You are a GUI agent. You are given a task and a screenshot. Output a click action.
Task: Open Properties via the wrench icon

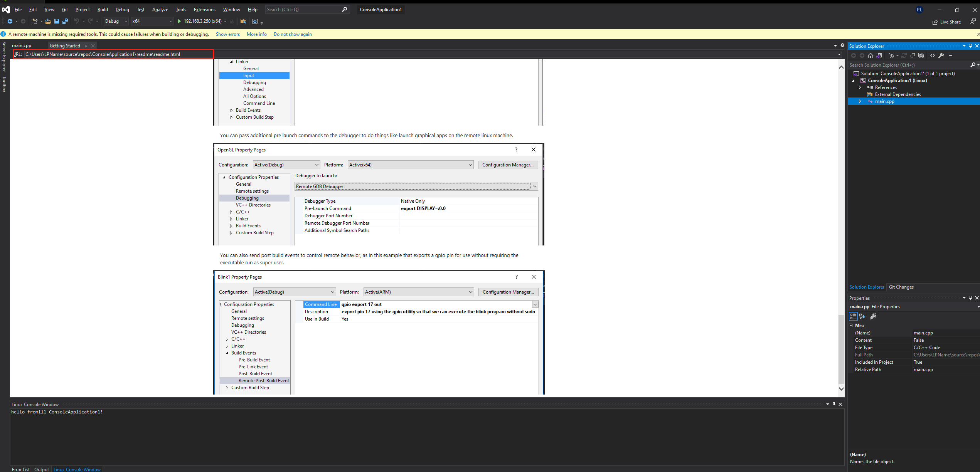pos(941,55)
